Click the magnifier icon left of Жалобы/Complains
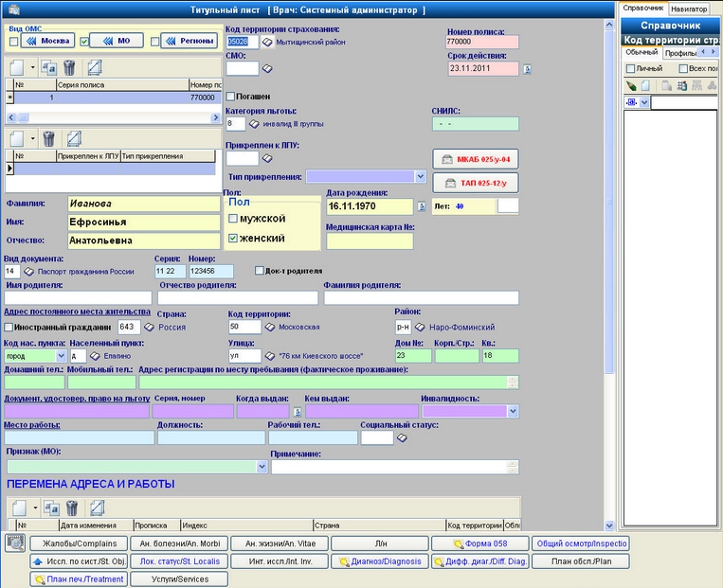723x588 pixels. pos(14,543)
